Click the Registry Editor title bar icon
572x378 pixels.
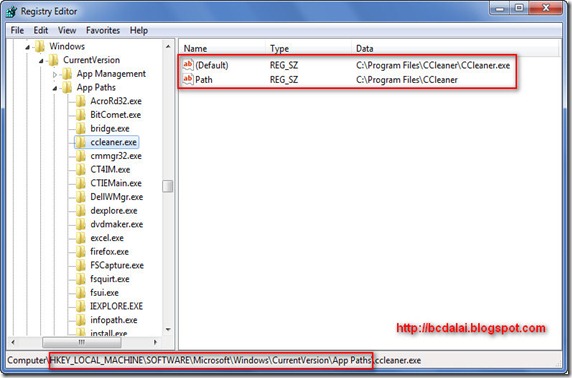[12, 12]
